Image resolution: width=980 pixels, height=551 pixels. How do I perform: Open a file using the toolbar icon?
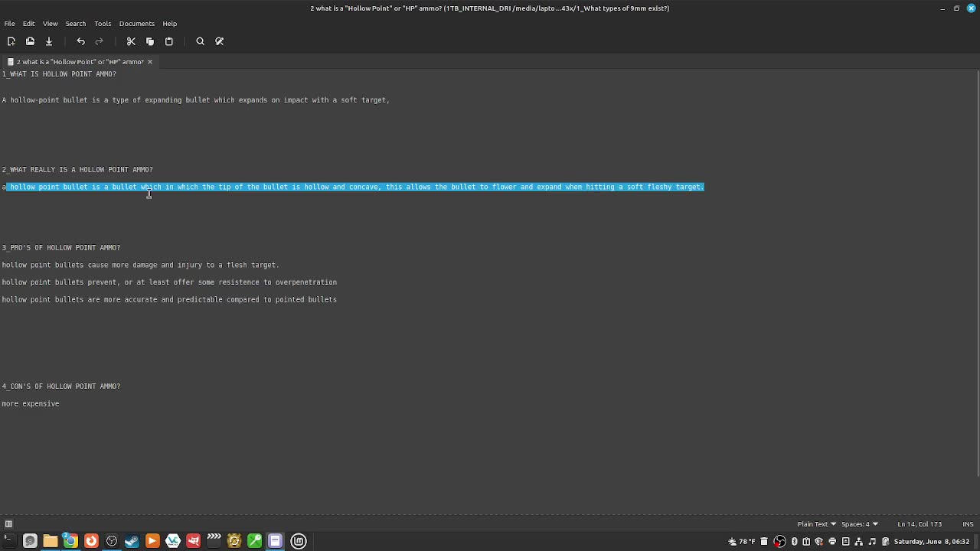pyautogui.click(x=30, y=41)
